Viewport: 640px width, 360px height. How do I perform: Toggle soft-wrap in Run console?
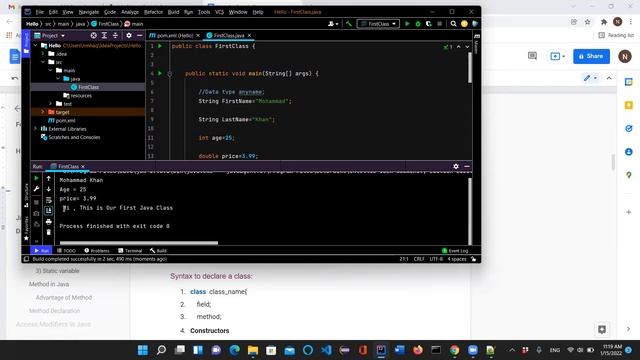pos(49,200)
